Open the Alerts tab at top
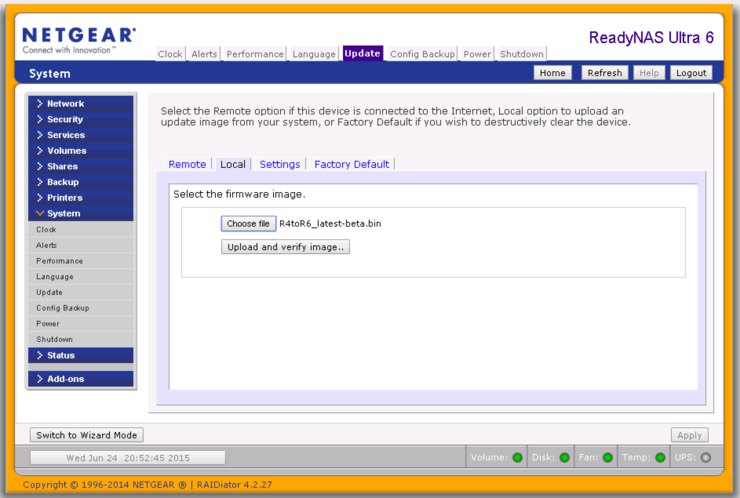The width and height of the screenshot is (740, 498). point(204,54)
